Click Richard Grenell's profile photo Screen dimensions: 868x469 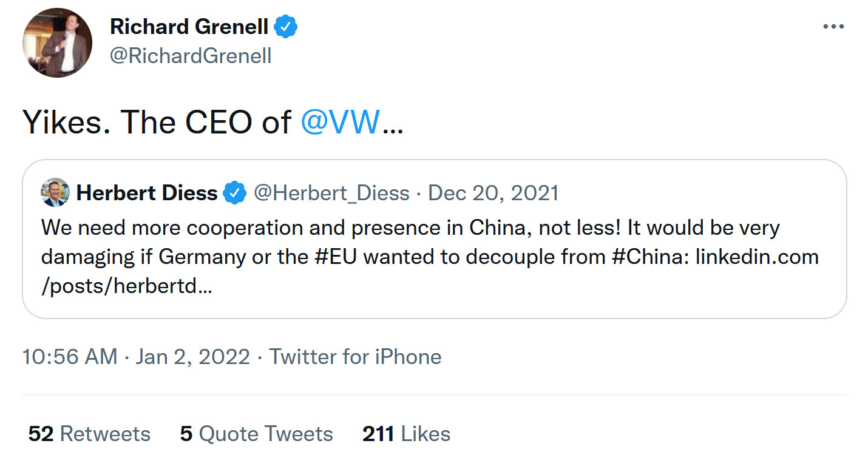(x=57, y=42)
